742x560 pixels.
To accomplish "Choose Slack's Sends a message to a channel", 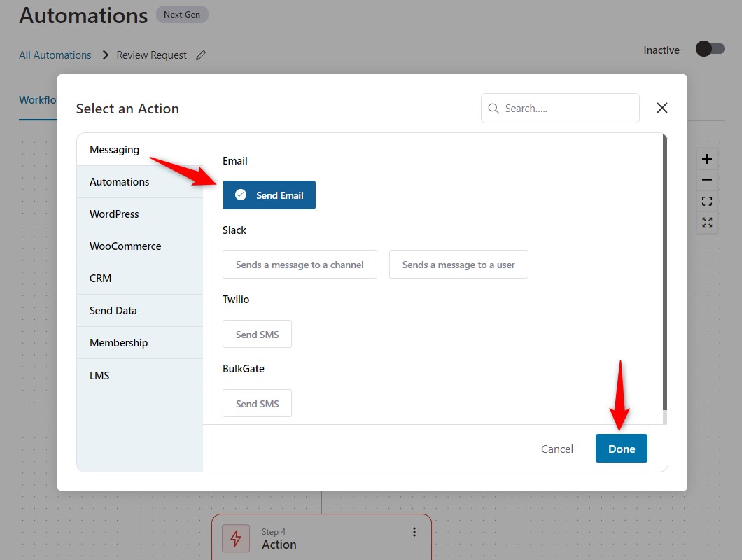I will (300, 264).
